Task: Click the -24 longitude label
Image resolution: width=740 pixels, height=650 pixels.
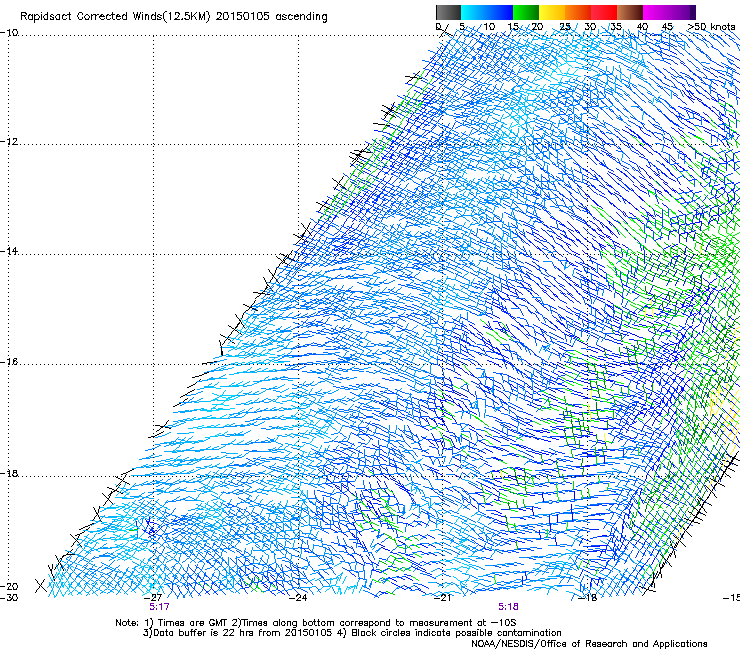Action: point(298,598)
